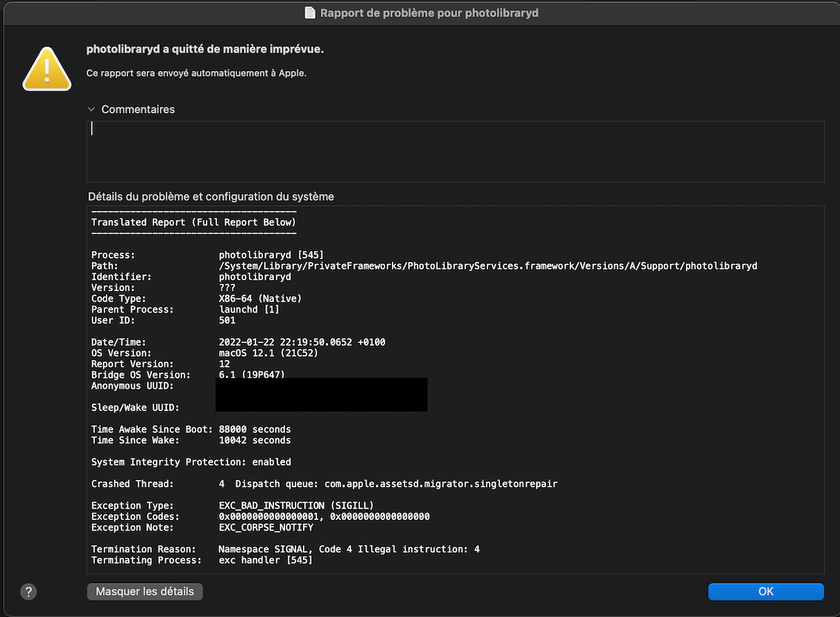The height and width of the screenshot is (617, 840).
Task: Click the Termination Reason line
Action: [285, 550]
